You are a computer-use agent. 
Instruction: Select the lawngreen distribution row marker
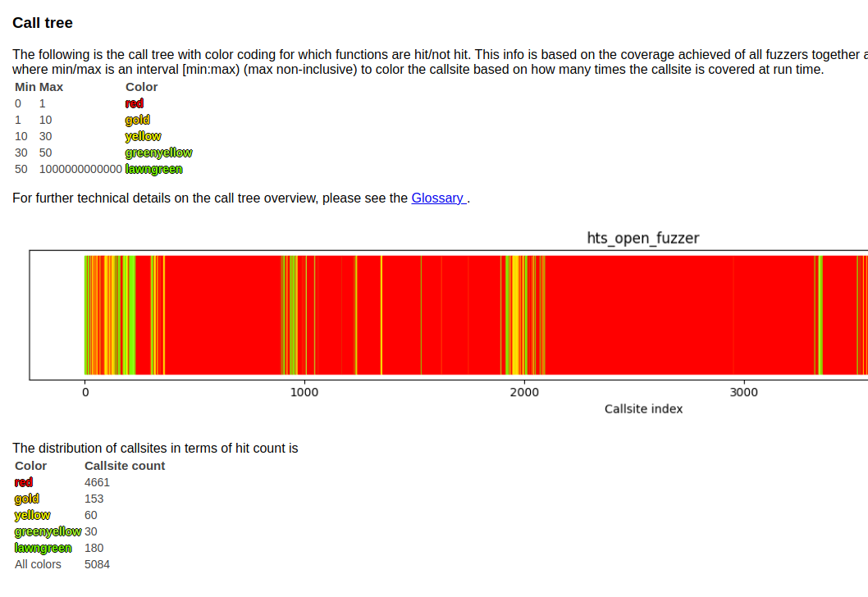click(x=43, y=548)
